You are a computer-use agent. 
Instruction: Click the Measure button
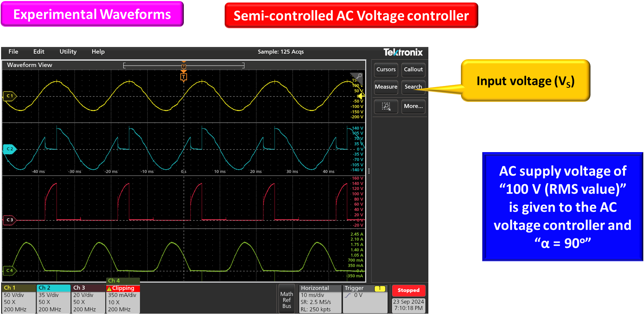(x=386, y=87)
